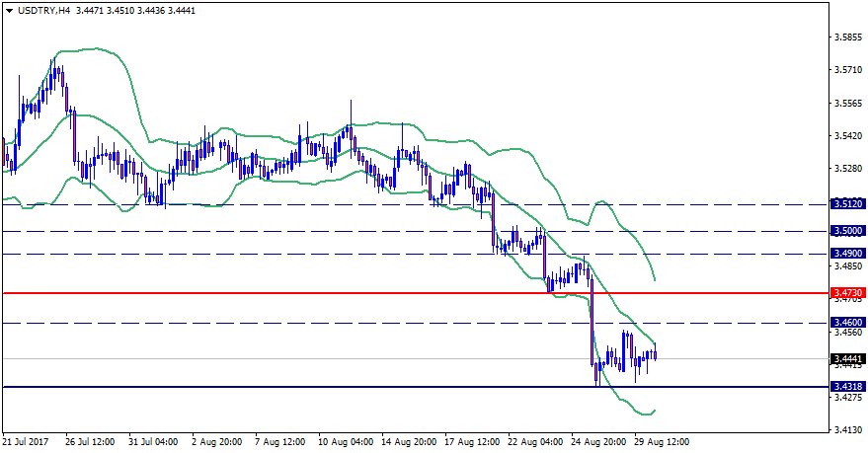Image resolution: width=868 pixels, height=453 pixels.
Task: Select the 3.5120 price level label
Action: click(848, 204)
